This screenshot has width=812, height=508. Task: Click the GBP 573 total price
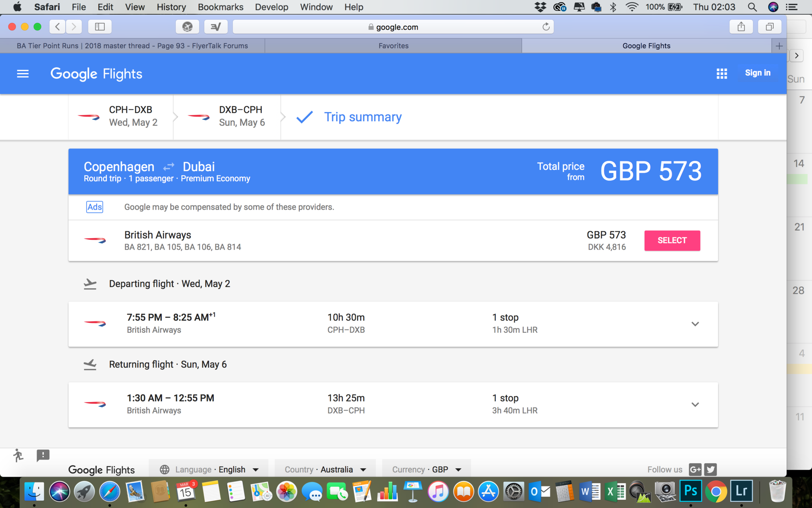coord(651,171)
